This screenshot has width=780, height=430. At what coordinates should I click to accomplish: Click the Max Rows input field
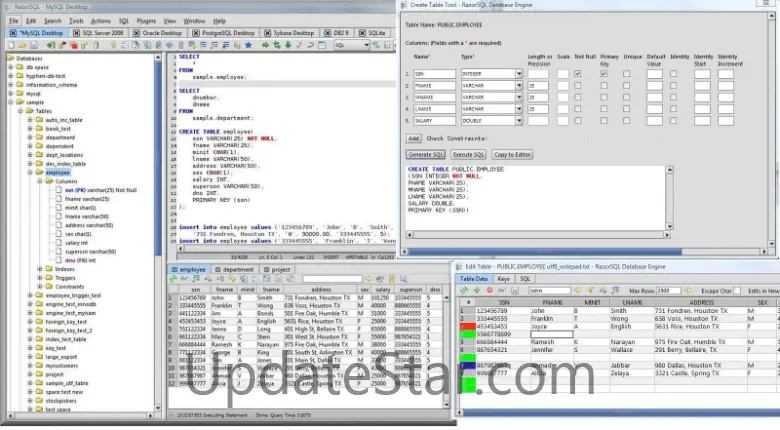click(669, 290)
